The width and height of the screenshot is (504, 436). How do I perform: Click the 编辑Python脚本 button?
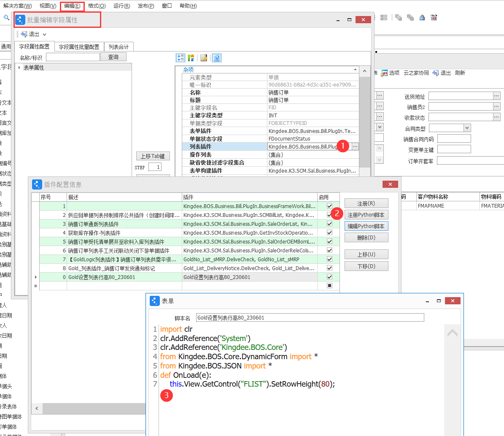point(366,226)
